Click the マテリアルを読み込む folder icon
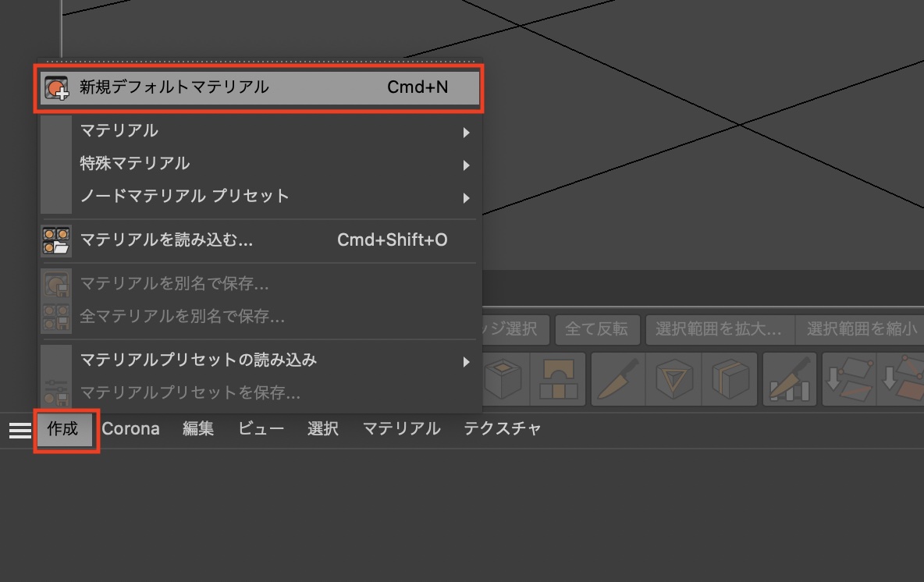 (56, 240)
